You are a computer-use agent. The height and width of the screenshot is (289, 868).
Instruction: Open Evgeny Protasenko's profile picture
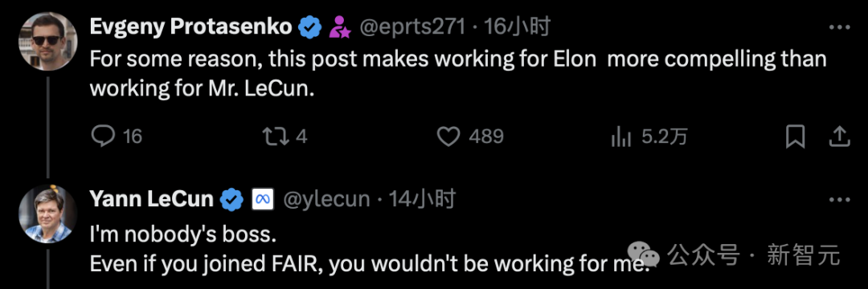48,42
